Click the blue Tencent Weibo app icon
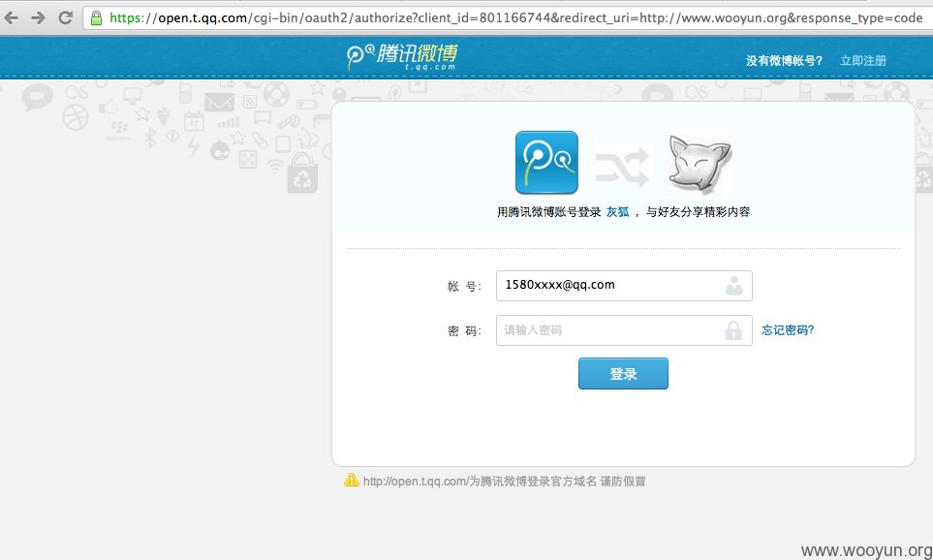Screen dimensions: 933x560 [x=546, y=163]
